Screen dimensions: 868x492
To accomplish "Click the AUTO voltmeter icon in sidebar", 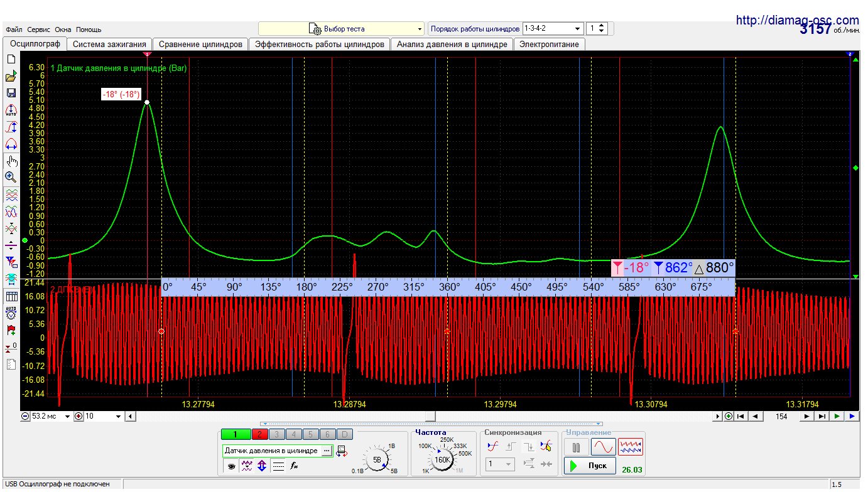I will (x=11, y=313).
